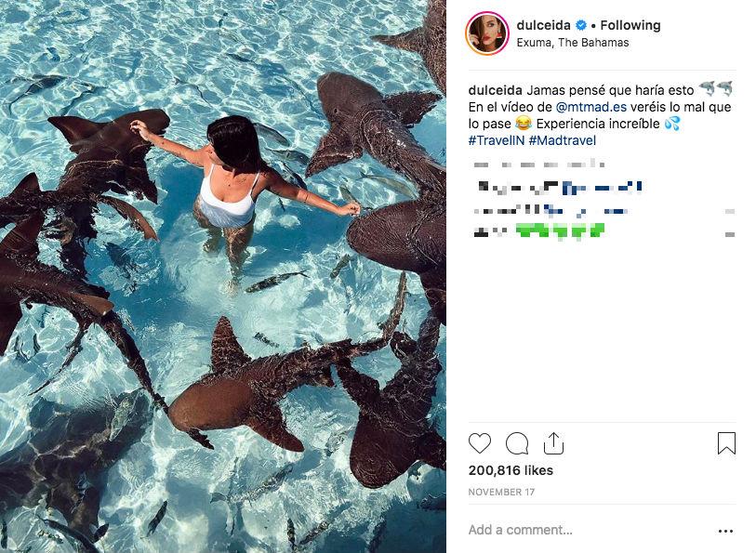This screenshot has height=553, width=756.
Task: Open the three-dot more options menu
Action: (x=725, y=531)
